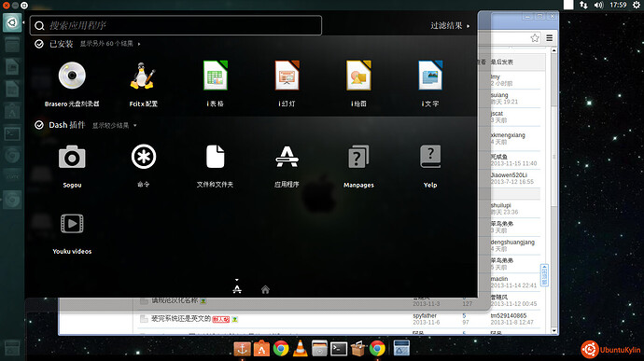Open the browser's hamburger menu
Image resolution: width=644 pixels, height=361 pixels.
[x=549, y=38]
